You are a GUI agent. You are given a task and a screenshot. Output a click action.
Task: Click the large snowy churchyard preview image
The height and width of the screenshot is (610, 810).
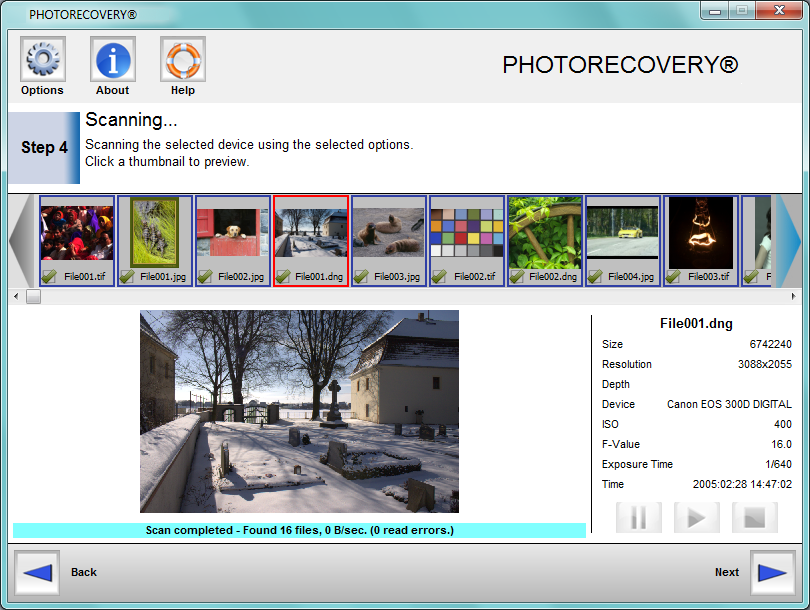click(x=299, y=411)
